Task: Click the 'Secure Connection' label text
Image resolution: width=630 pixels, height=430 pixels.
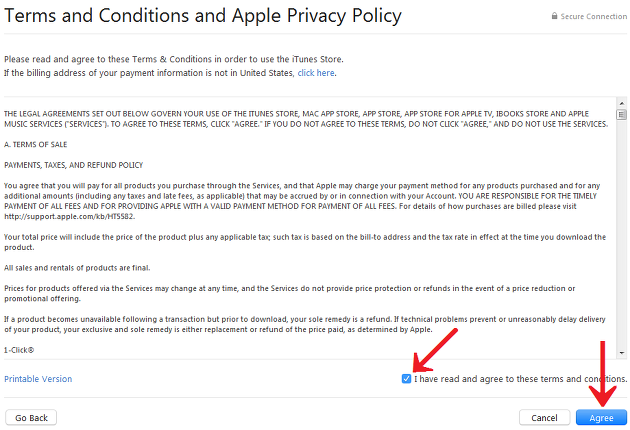Action: (593, 16)
